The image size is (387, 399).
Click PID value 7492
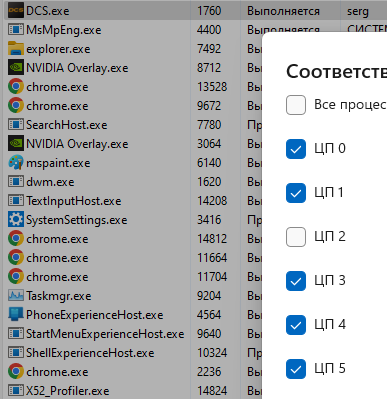[x=209, y=49]
